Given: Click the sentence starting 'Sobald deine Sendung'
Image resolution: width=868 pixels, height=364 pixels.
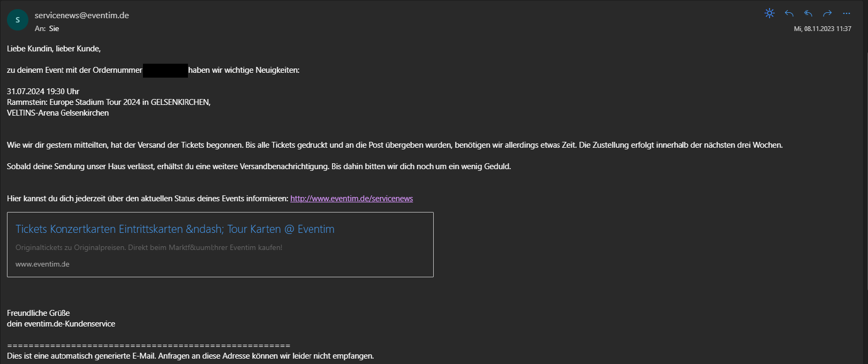Looking at the screenshot, I should [x=259, y=166].
